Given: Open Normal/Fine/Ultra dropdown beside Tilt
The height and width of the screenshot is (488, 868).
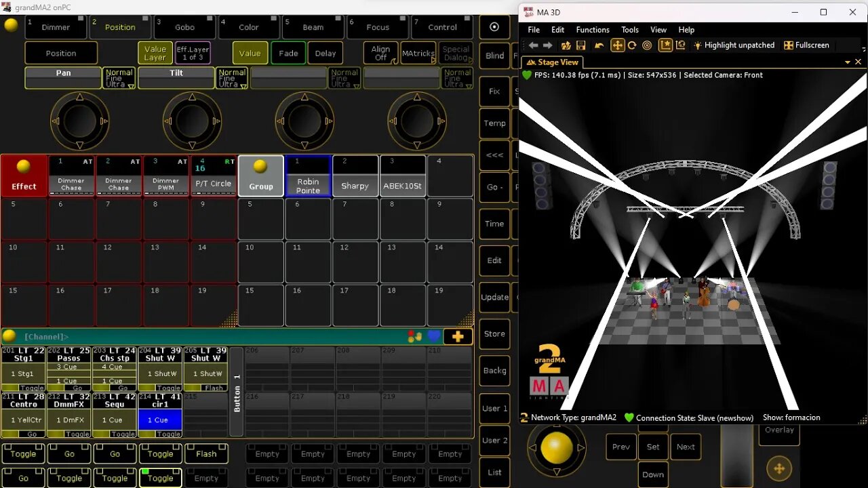Looking at the screenshot, I should pyautogui.click(x=232, y=78).
